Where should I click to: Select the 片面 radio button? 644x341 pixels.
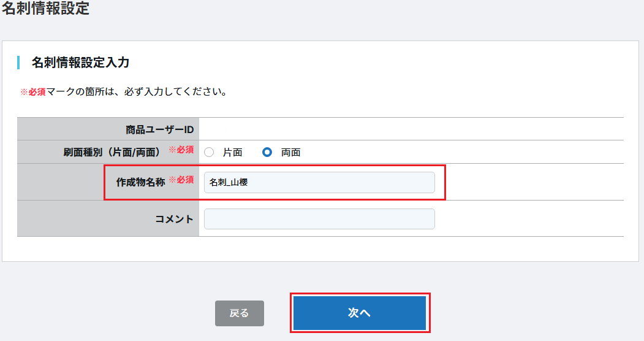209,153
